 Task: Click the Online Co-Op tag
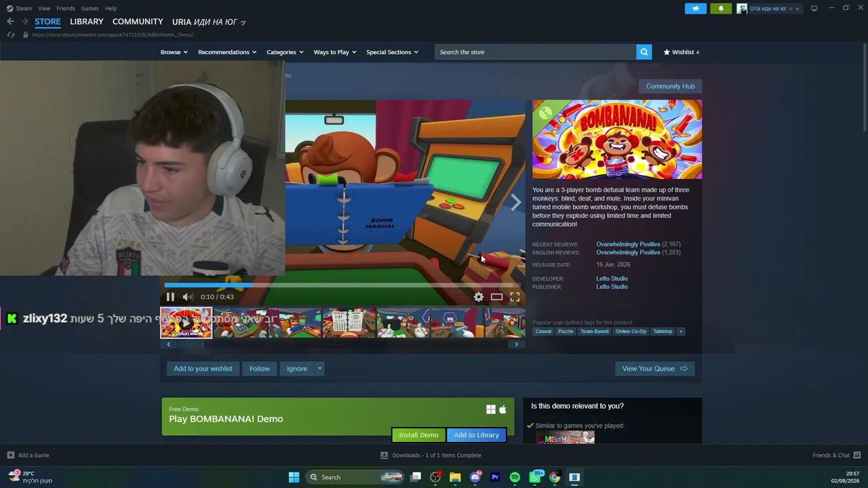point(631,331)
